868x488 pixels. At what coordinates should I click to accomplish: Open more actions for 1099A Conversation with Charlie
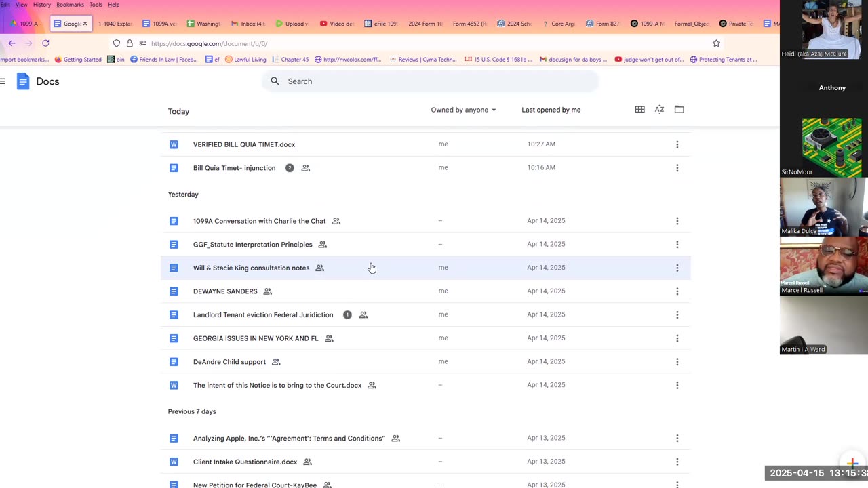677,221
